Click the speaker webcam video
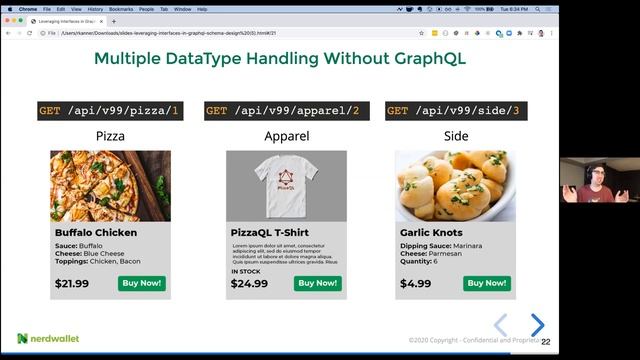The width and height of the screenshot is (640, 360). (600, 180)
